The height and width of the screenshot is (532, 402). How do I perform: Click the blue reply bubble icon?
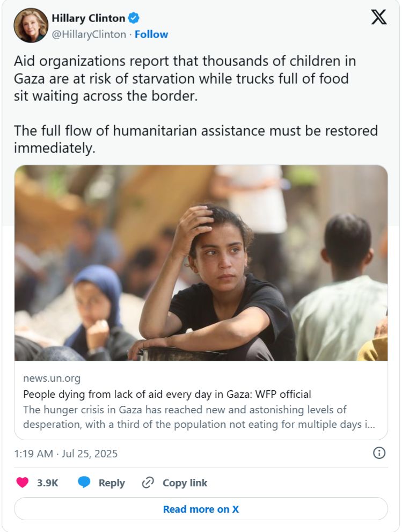tap(84, 483)
